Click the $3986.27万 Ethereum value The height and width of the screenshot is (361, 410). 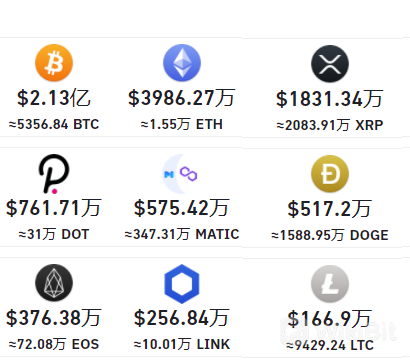pos(182,98)
